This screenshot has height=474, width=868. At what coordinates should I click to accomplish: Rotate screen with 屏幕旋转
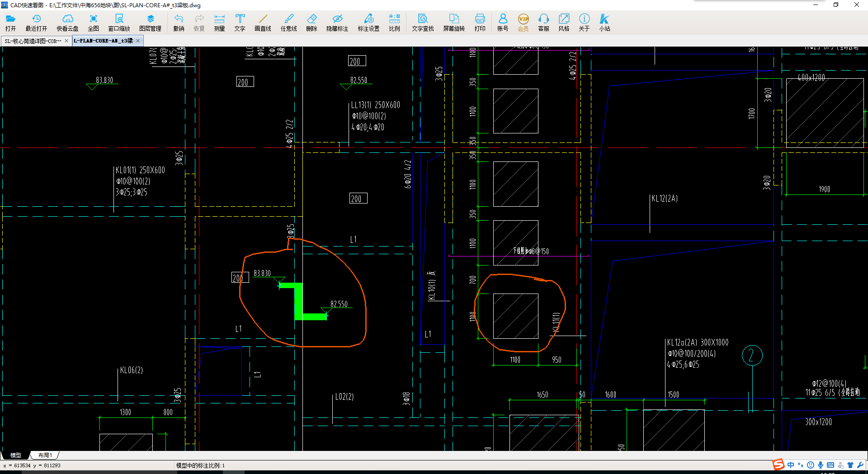click(454, 22)
